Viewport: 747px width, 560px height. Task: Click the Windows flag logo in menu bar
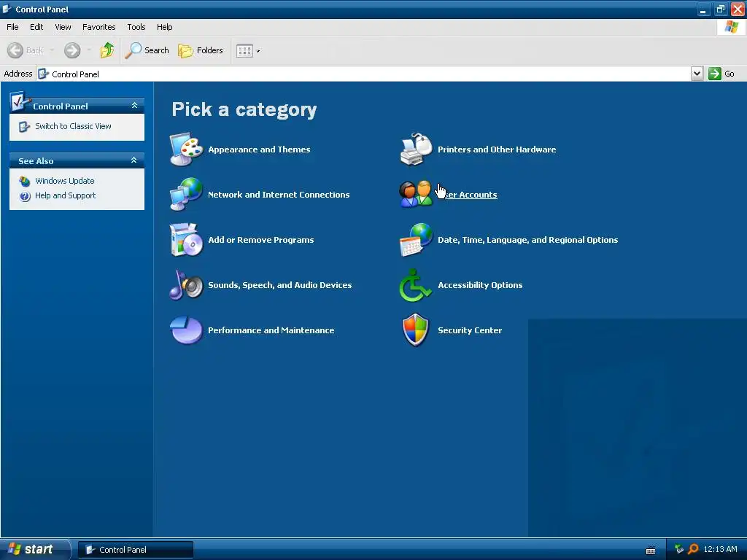click(732, 27)
